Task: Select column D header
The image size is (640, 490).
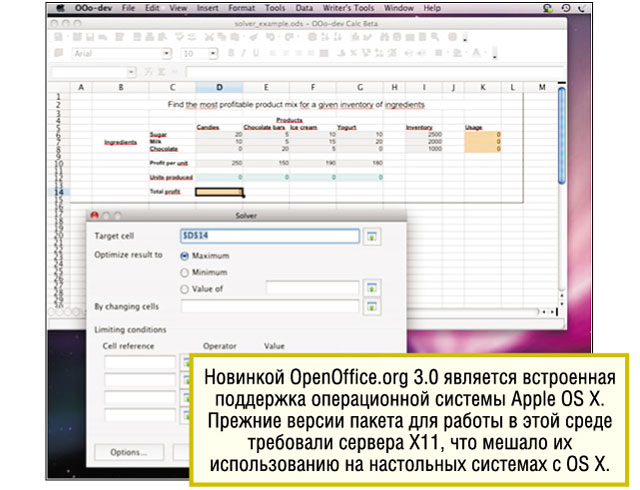Action: click(x=219, y=87)
